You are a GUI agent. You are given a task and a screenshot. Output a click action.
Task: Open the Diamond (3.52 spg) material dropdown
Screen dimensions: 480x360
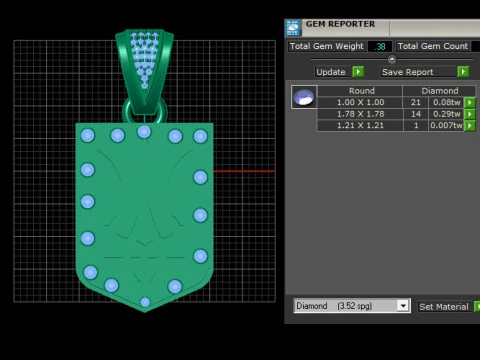403,306
